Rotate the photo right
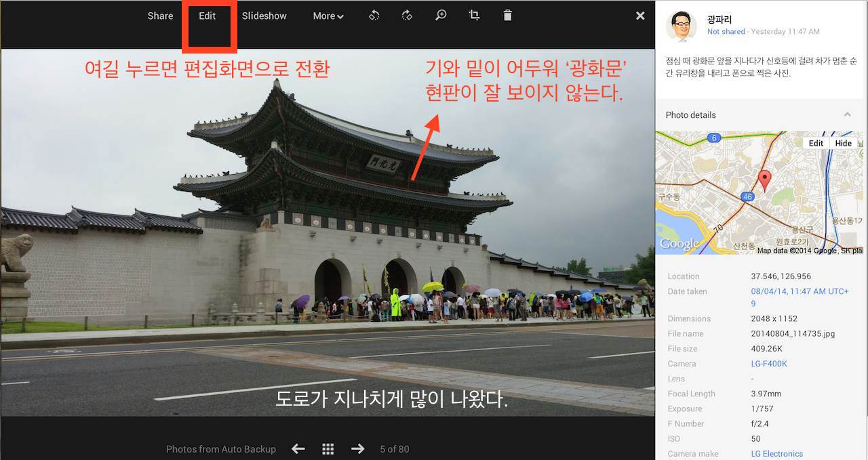This screenshot has height=460, width=868. (x=407, y=16)
